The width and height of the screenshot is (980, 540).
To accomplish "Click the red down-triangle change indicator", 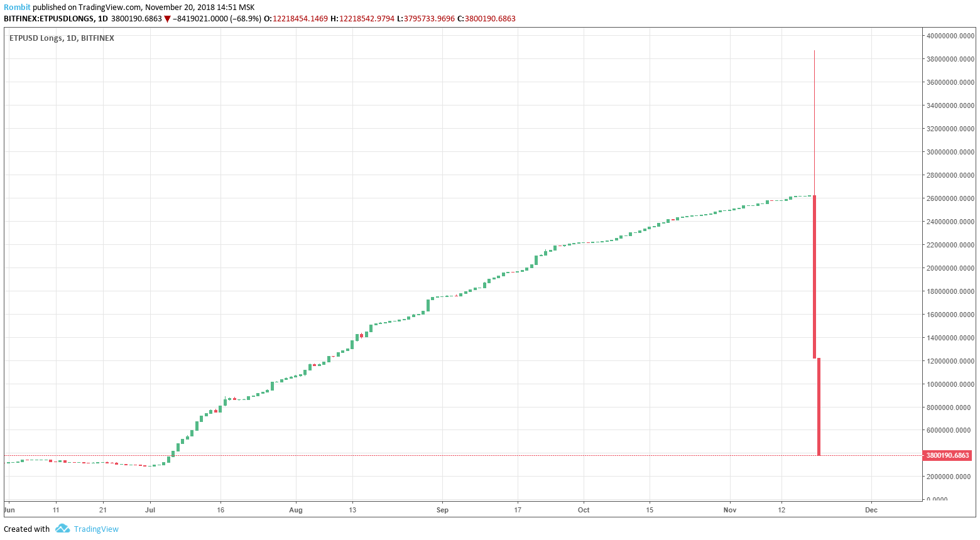I will 168,19.
